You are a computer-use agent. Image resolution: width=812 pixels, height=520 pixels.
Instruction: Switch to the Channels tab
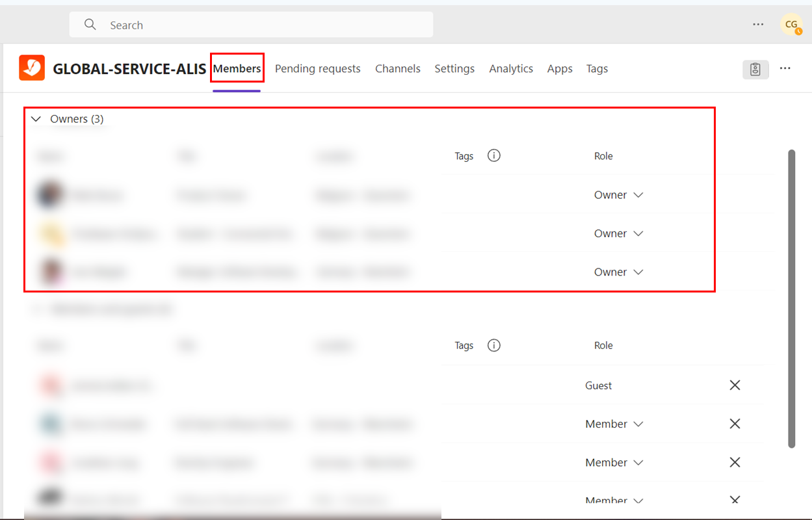pyautogui.click(x=397, y=69)
